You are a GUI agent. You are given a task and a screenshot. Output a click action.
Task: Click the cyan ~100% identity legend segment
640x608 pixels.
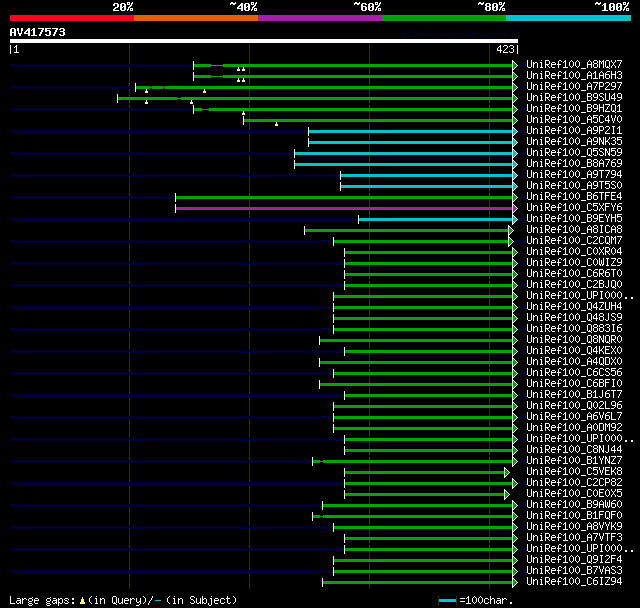point(569,18)
